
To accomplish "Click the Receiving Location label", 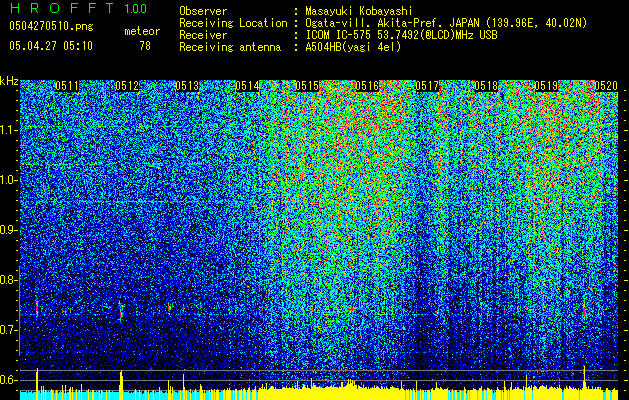I will (233, 23).
